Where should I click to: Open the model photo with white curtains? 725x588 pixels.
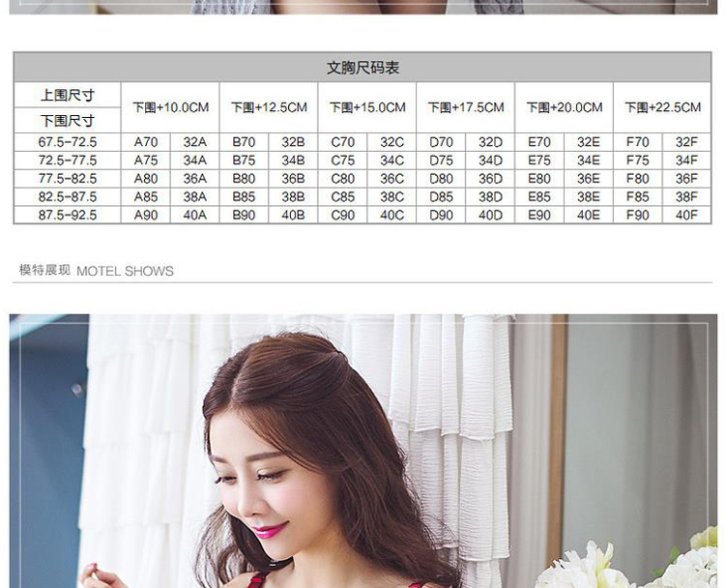coord(362,451)
